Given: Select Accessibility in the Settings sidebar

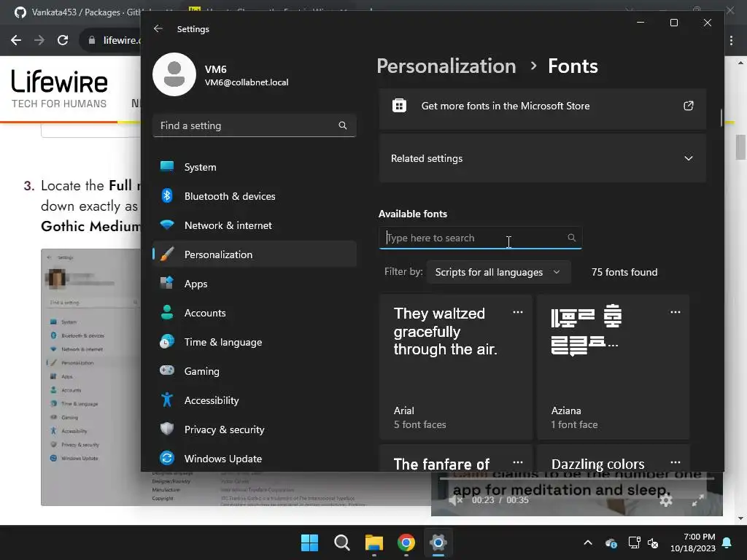Looking at the screenshot, I should [x=255, y=400].
